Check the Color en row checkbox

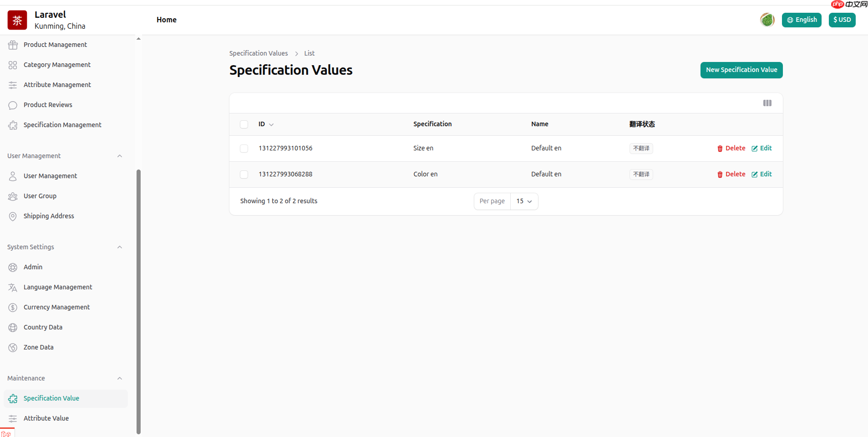[x=244, y=175]
